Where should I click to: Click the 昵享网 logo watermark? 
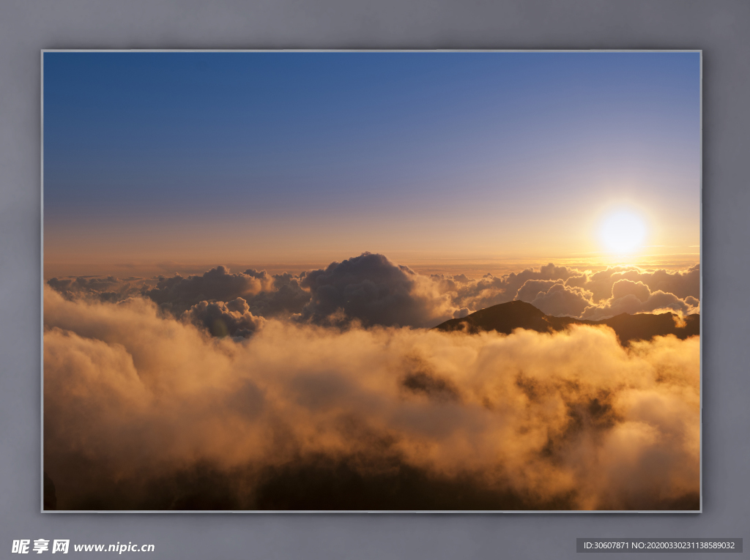[40, 547]
